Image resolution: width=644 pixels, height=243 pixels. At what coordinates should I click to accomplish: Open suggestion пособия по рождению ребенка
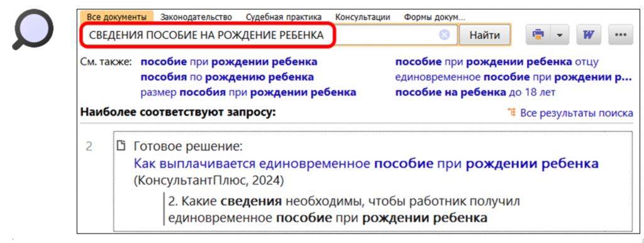(x=227, y=77)
